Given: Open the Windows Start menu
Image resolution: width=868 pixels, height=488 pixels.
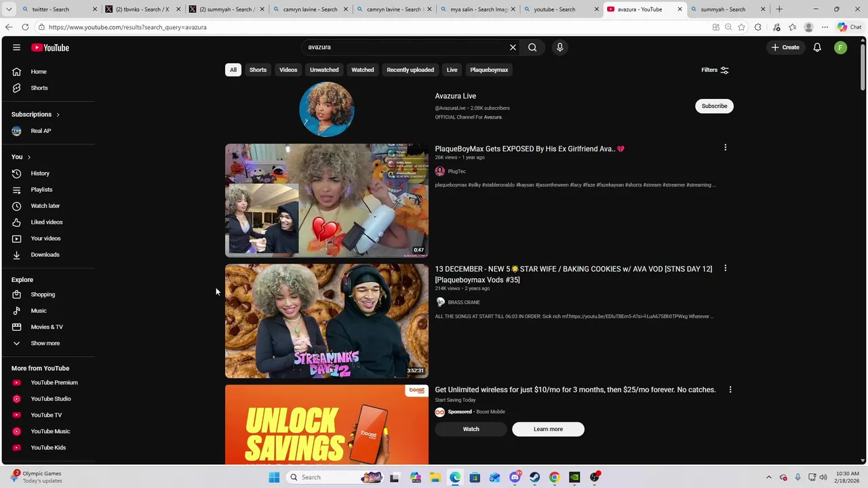Looking at the screenshot, I should point(274,477).
